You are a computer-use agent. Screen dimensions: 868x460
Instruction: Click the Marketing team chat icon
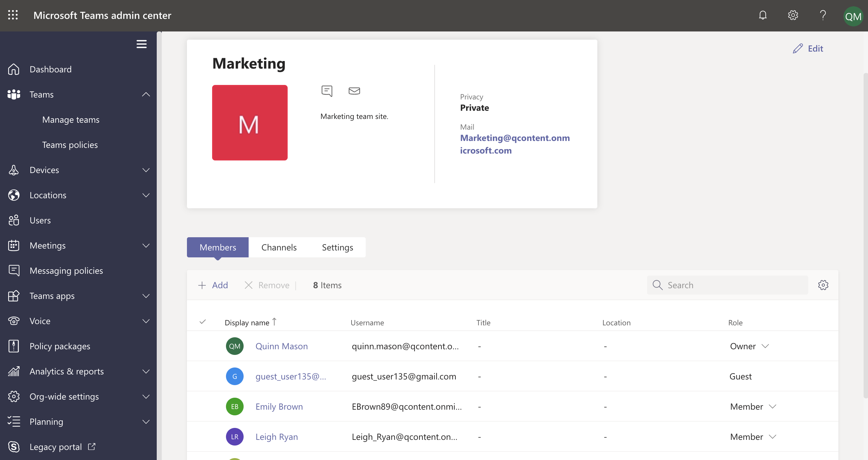(327, 91)
